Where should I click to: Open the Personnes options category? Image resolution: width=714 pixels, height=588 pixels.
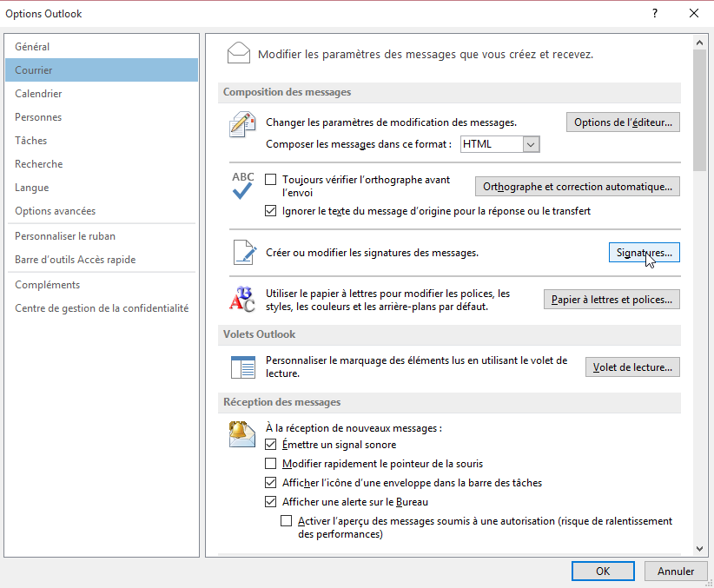102,117
